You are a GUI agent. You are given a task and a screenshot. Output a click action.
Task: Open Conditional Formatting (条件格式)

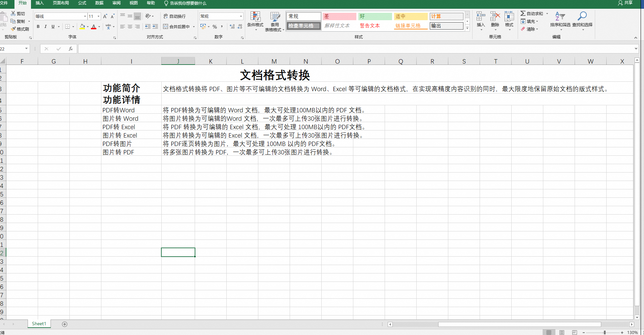(x=255, y=21)
